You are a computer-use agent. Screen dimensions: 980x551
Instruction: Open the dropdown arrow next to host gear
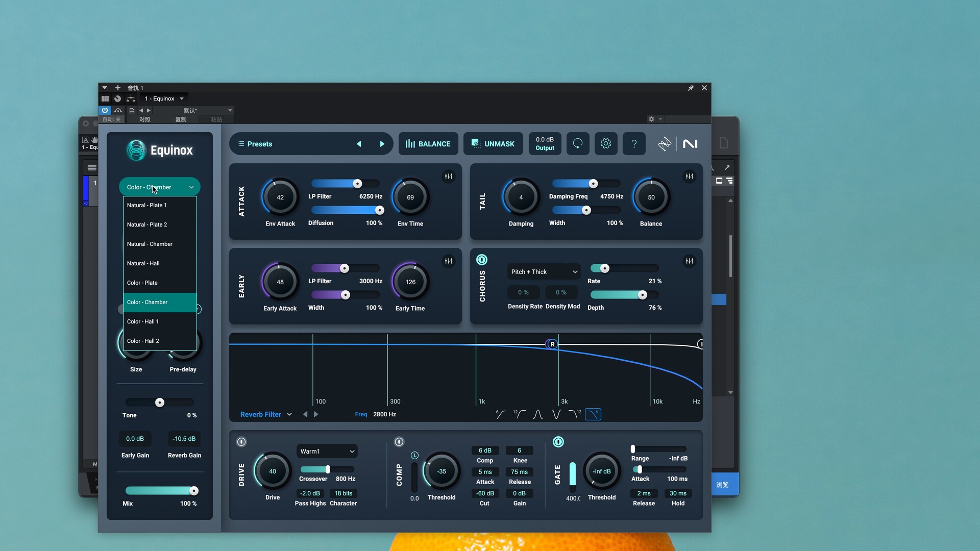[660, 119]
